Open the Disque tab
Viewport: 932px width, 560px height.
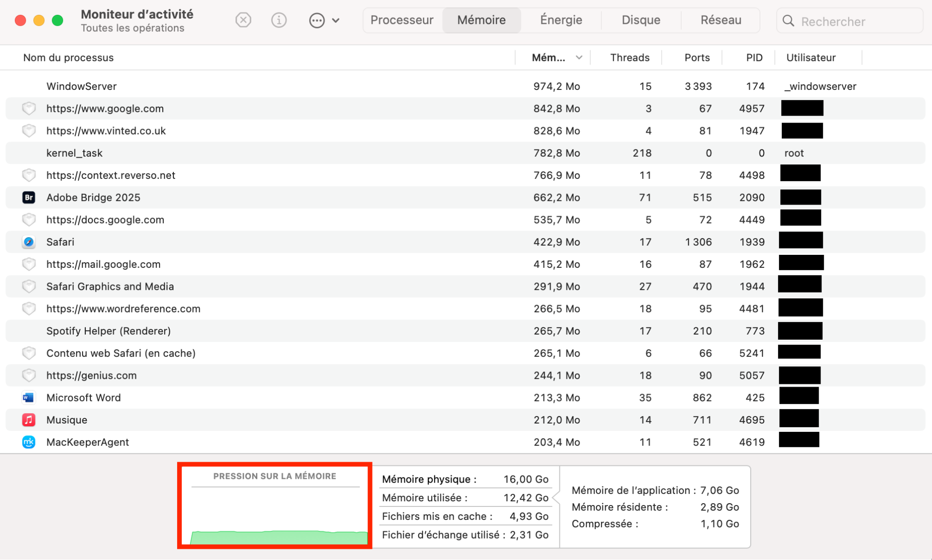[x=641, y=20]
